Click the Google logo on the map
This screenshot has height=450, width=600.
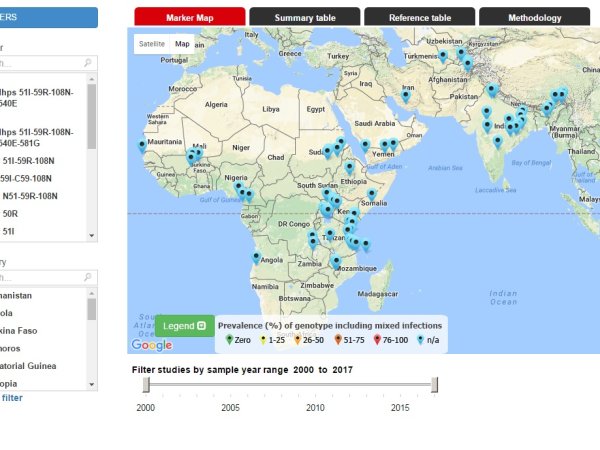click(x=151, y=345)
